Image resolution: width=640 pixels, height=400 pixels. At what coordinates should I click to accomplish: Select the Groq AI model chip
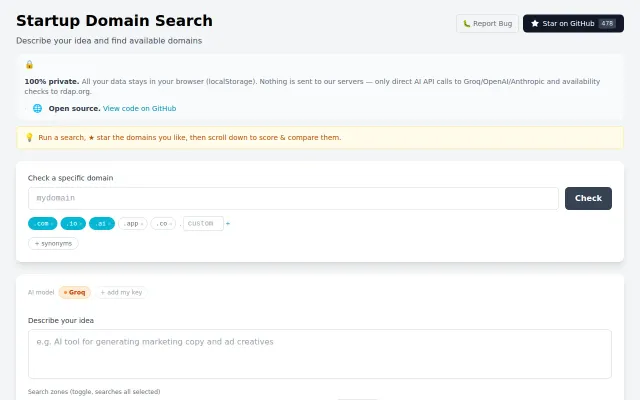[x=75, y=292]
